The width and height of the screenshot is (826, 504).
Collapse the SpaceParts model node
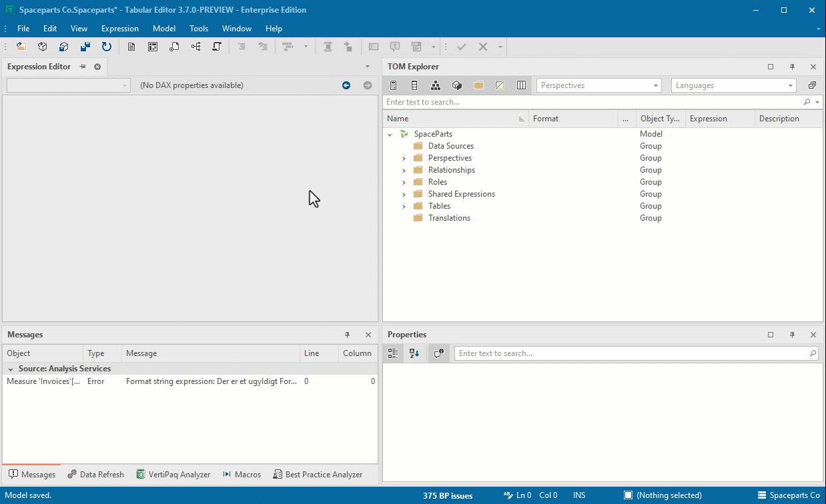tap(390, 133)
